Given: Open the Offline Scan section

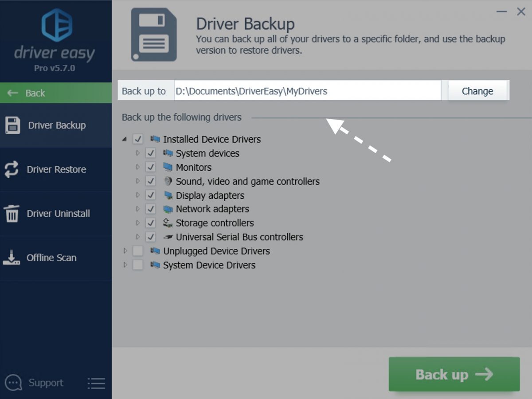Looking at the screenshot, I should coord(56,258).
